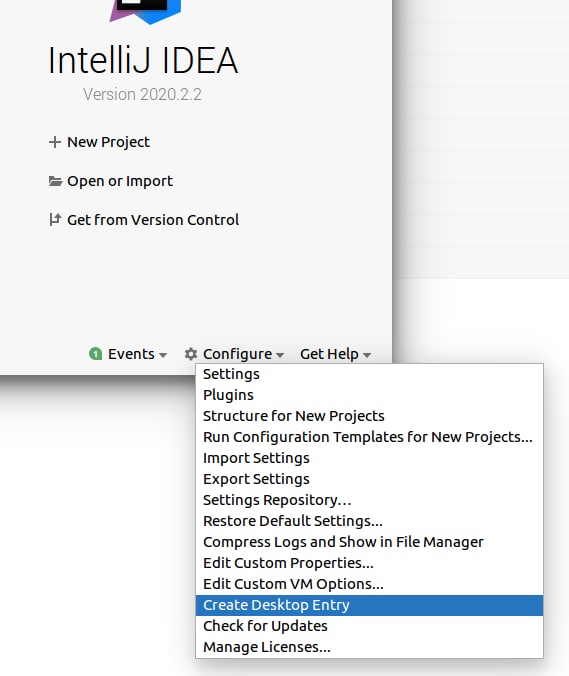Open Run Configuration Templates for New Projects
The height and width of the screenshot is (676, 569).
(x=369, y=437)
